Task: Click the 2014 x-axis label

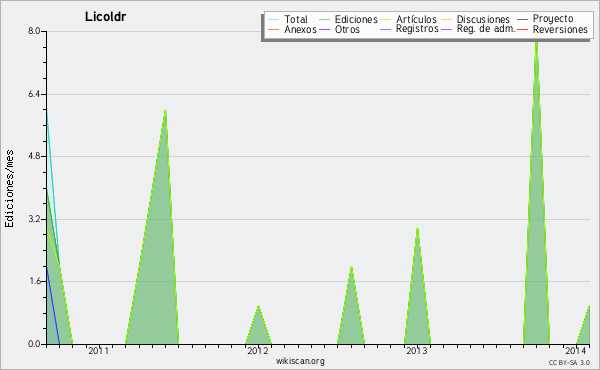Action: click(x=576, y=350)
